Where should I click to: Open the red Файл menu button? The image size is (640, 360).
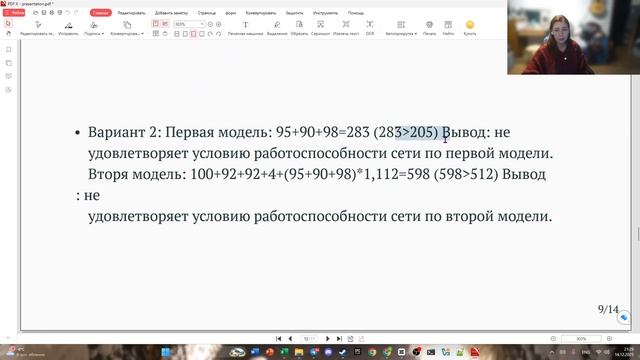14,13
